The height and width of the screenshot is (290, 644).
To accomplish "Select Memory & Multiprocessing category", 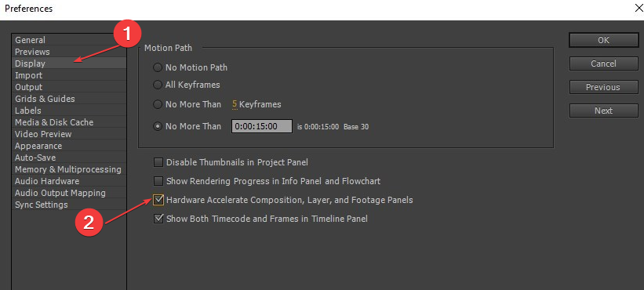I will point(67,169).
